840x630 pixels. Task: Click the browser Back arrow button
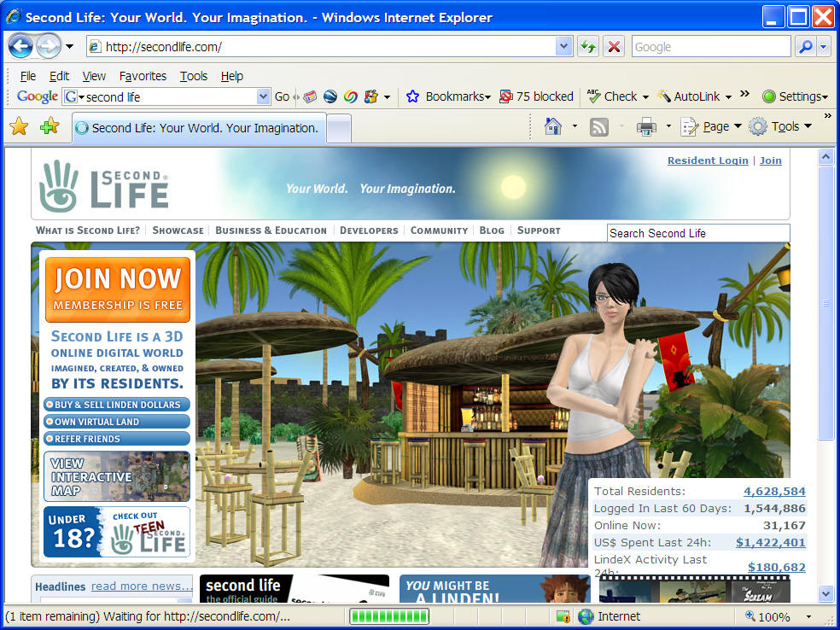20,46
